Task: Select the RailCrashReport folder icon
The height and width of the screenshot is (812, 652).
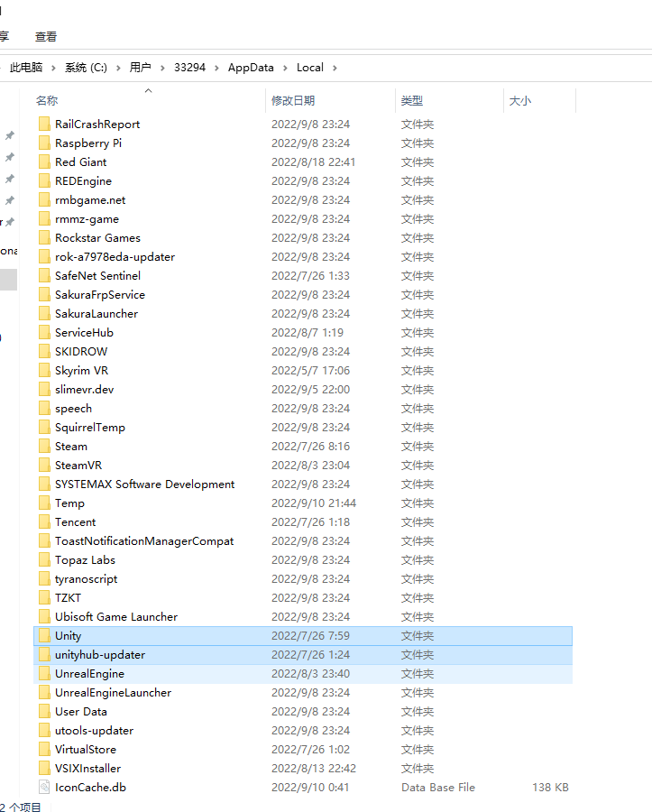Action: 44,124
